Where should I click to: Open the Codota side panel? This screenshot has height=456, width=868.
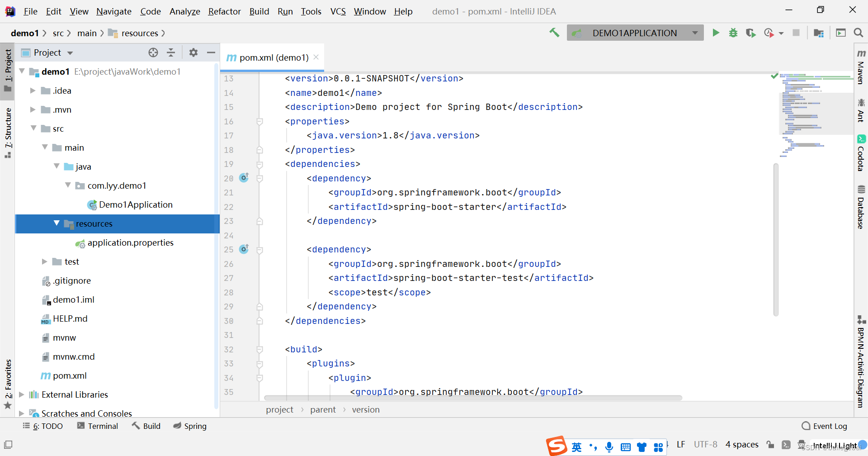point(861,153)
